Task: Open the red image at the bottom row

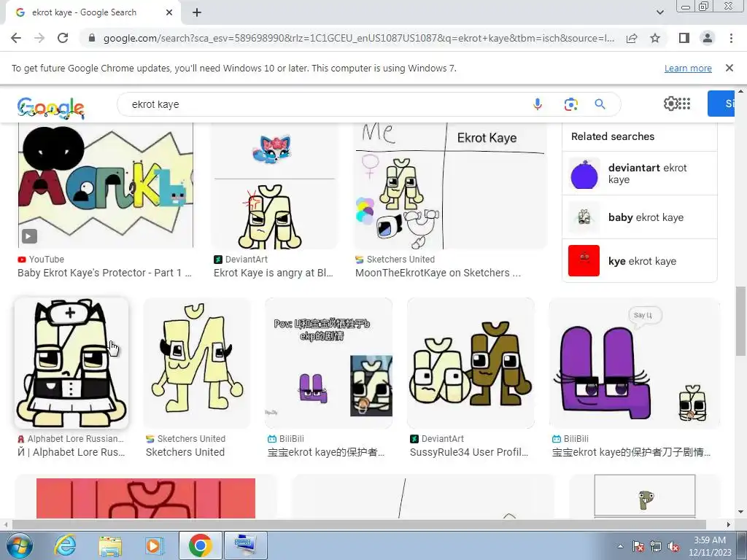Action: pos(146,498)
